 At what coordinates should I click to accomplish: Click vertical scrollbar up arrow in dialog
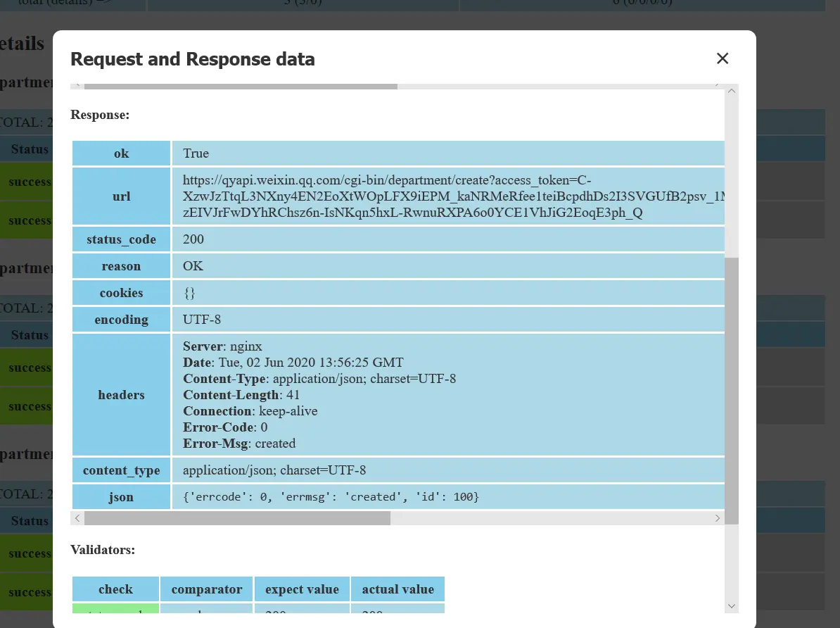tap(731, 91)
